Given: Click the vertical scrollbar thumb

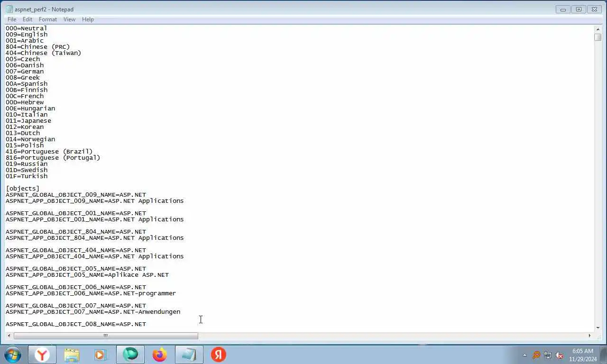Looking at the screenshot, I should point(598,37).
